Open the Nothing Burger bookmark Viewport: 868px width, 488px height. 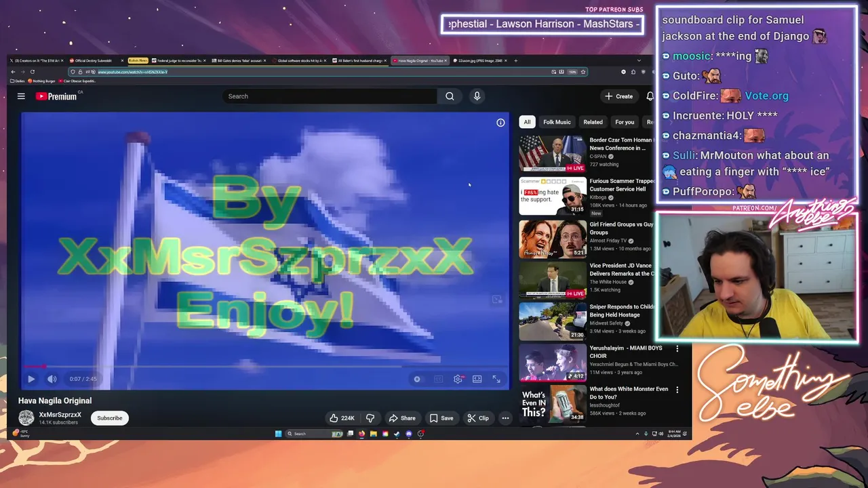tap(41, 81)
